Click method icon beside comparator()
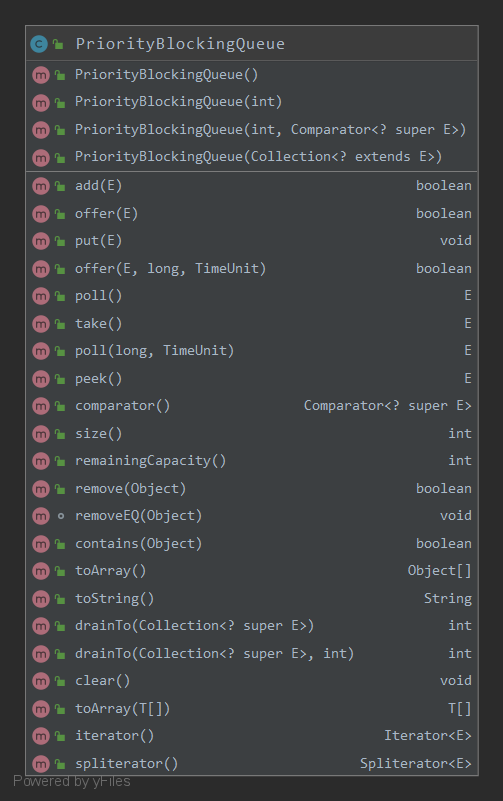503x801 pixels. pos(40,407)
